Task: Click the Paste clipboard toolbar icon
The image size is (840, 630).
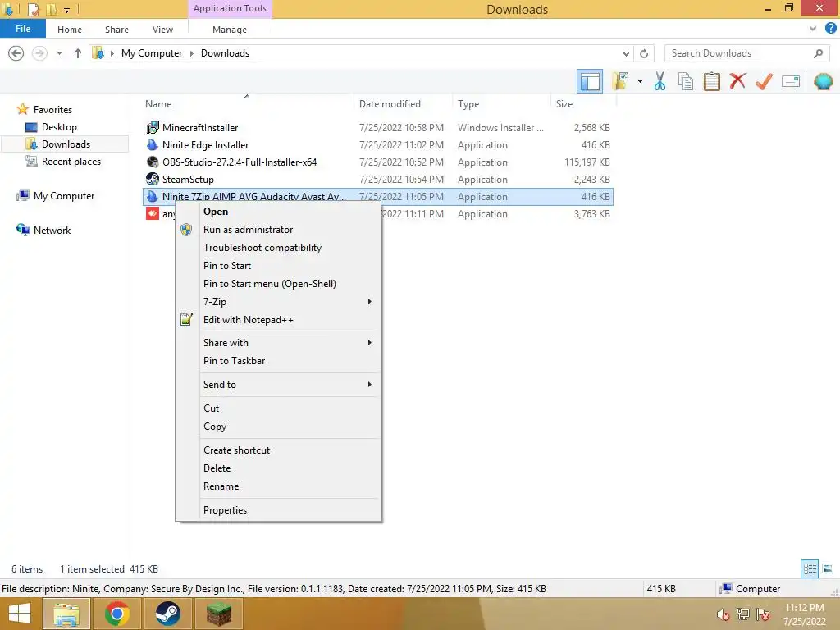Action: [x=711, y=81]
